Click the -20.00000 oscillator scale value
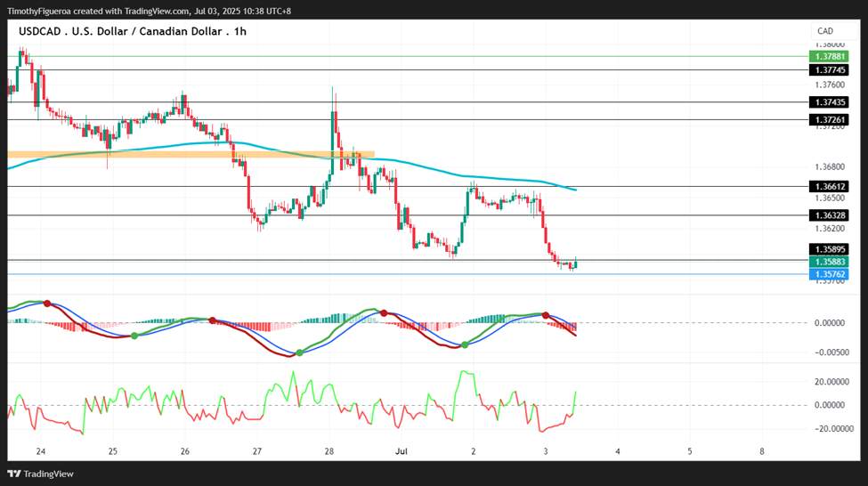 click(x=833, y=428)
